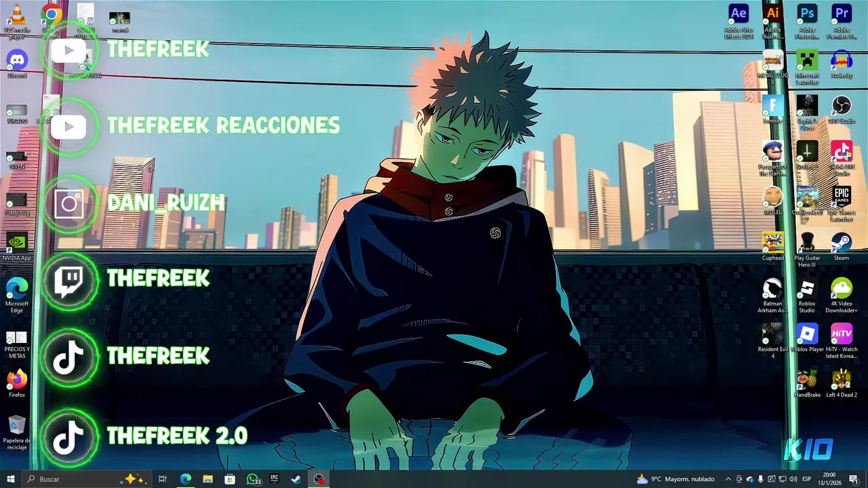Open Edge from the taskbar
The image size is (868, 488).
point(185,479)
